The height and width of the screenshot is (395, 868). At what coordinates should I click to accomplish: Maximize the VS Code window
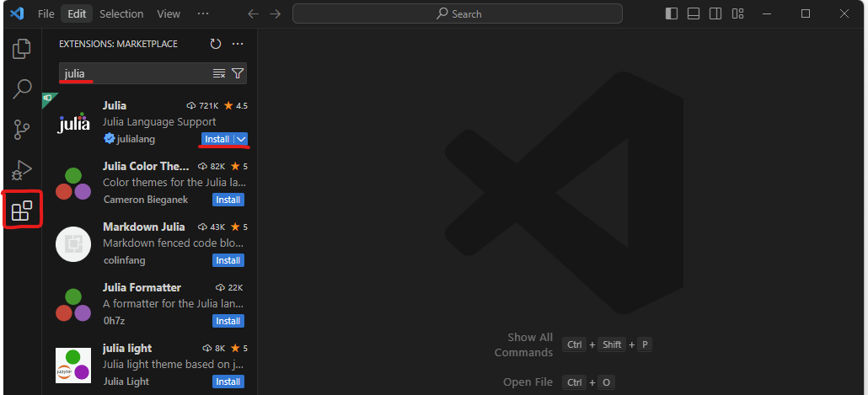point(806,13)
